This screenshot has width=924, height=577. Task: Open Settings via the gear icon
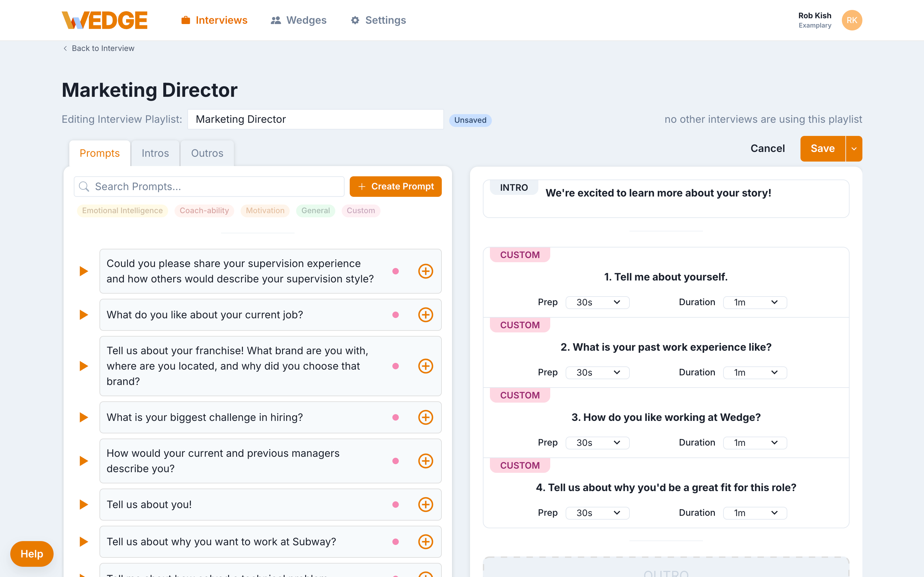[x=355, y=20]
